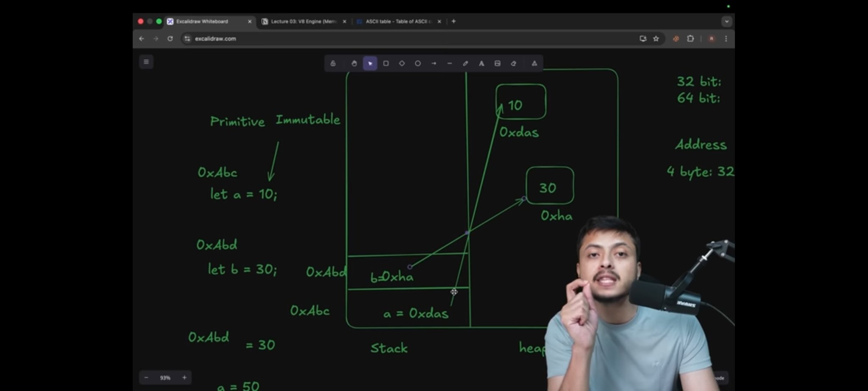Viewport: 868px width, 391px height.
Task: Select the Arrow drawing tool
Action: 434,64
